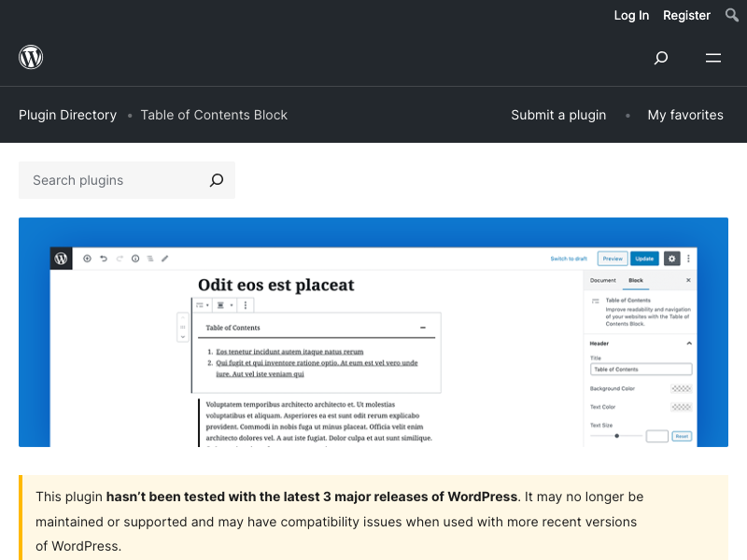The image size is (747, 560).
Task: Click Register link
Action: (686, 15)
